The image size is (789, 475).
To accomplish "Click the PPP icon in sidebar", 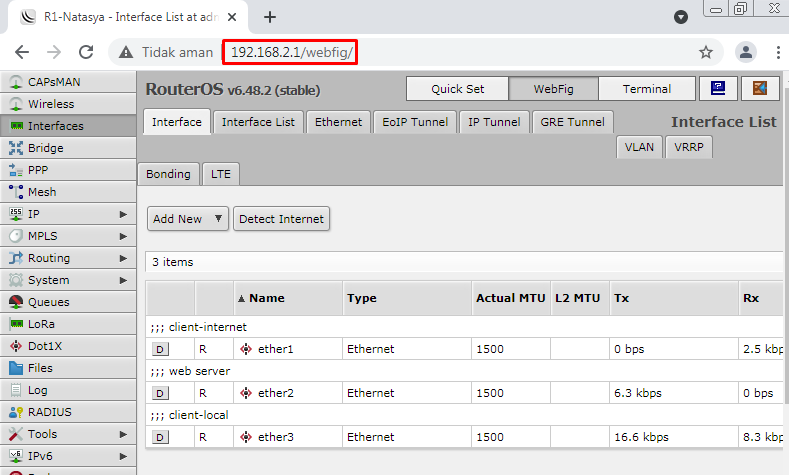I will [x=16, y=170].
